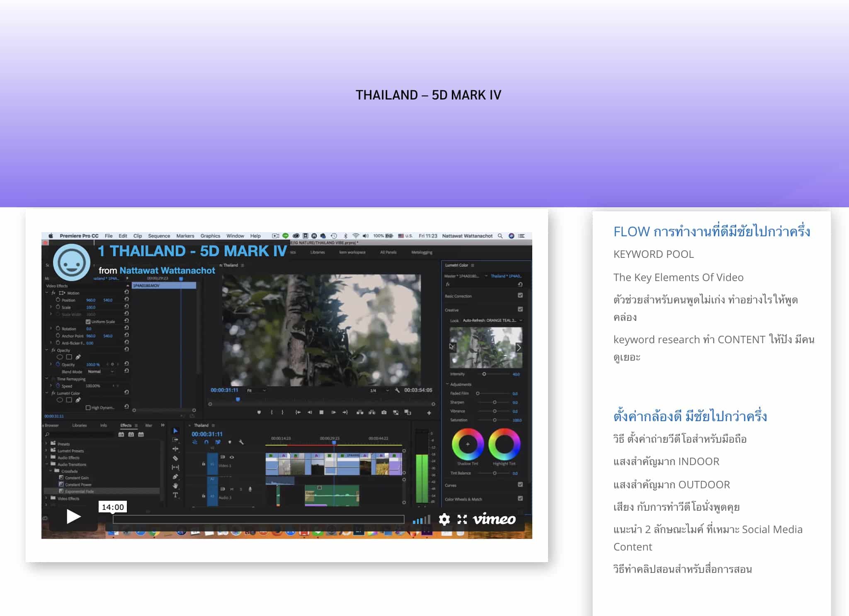Click Step Forward 1 Frame in Program Monitor

click(x=334, y=412)
